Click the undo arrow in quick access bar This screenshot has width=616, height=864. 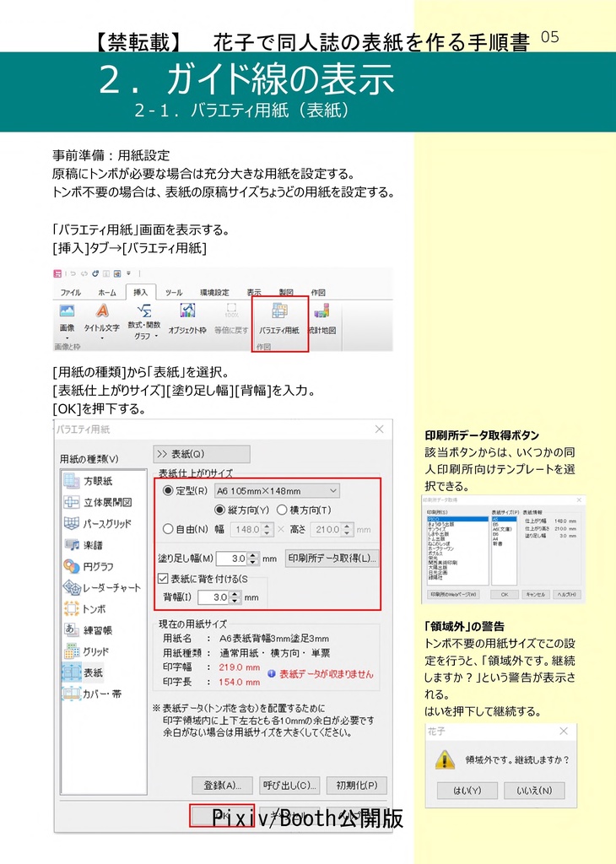[x=73, y=273]
